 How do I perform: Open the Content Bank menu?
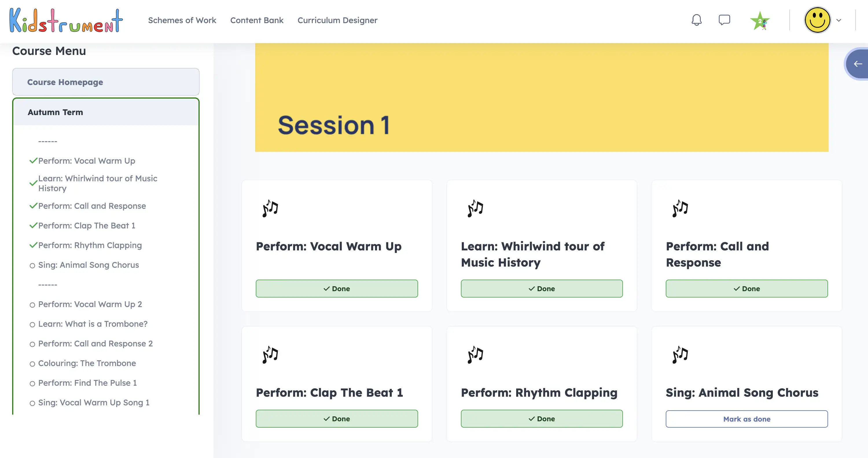[x=257, y=20]
